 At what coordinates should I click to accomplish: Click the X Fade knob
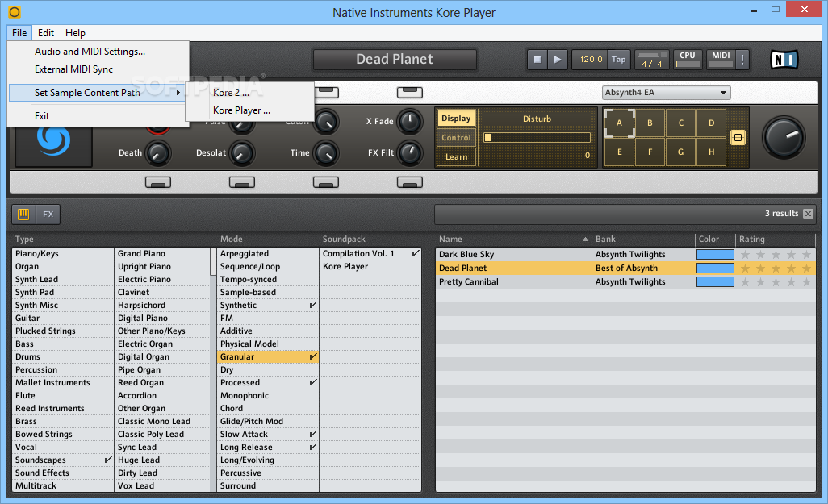pyautogui.click(x=410, y=122)
